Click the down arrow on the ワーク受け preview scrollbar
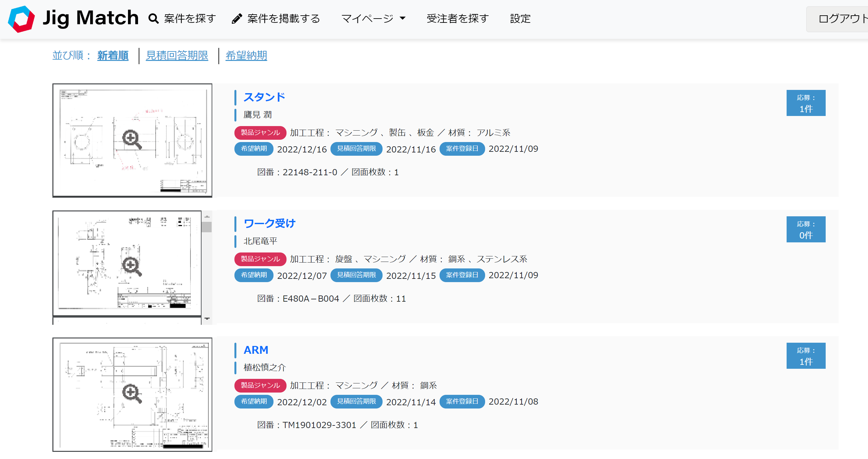Viewport: 868px width, 459px height. (x=207, y=318)
